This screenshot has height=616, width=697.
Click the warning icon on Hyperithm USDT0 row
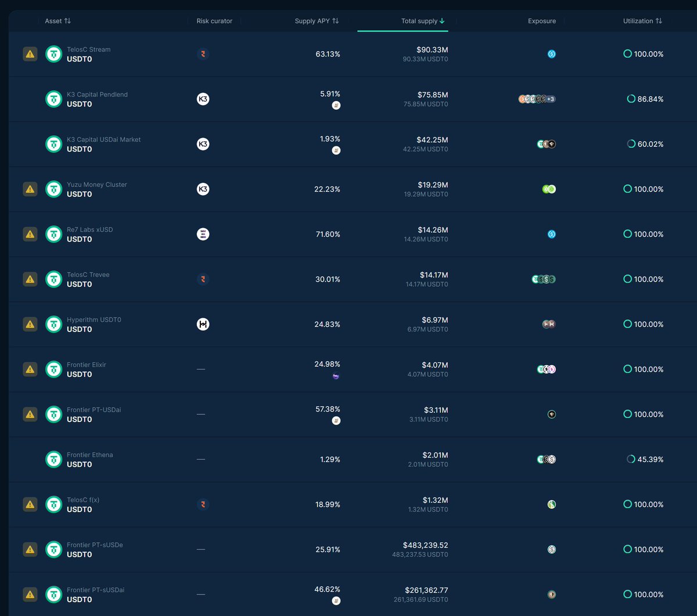30,324
